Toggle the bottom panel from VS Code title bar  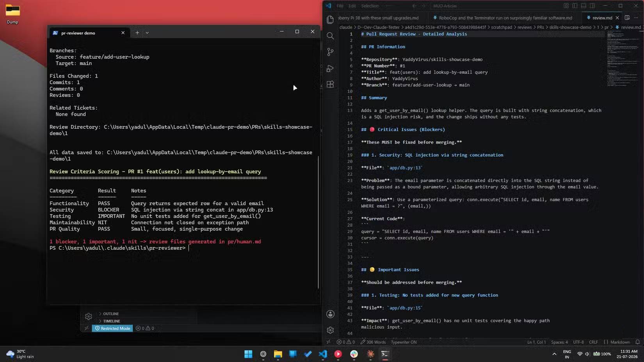click(x=584, y=6)
